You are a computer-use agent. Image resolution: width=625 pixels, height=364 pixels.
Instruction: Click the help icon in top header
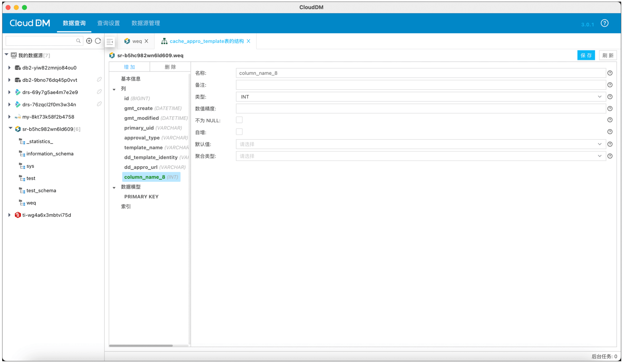[x=604, y=23]
